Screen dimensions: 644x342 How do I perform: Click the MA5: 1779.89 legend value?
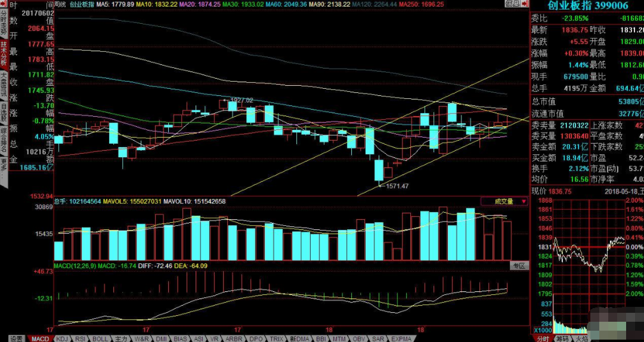click(x=115, y=4)
